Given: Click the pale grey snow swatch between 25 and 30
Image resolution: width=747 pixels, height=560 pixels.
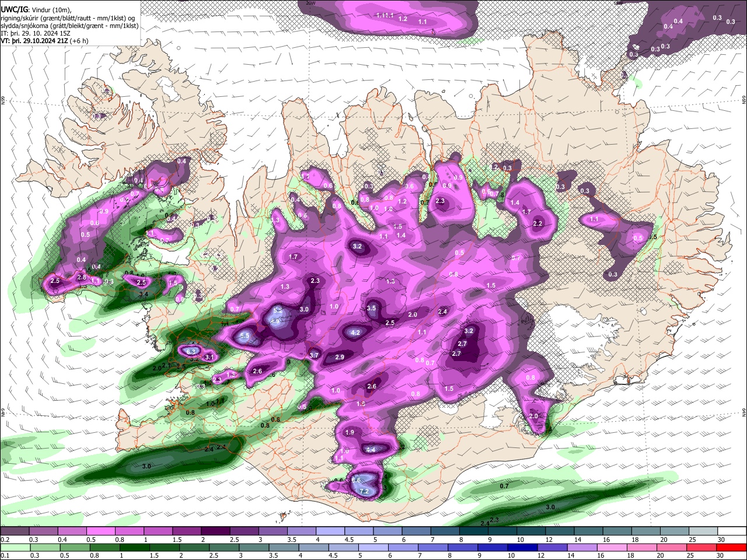Looking at the screenshot, I should [703, 531].
